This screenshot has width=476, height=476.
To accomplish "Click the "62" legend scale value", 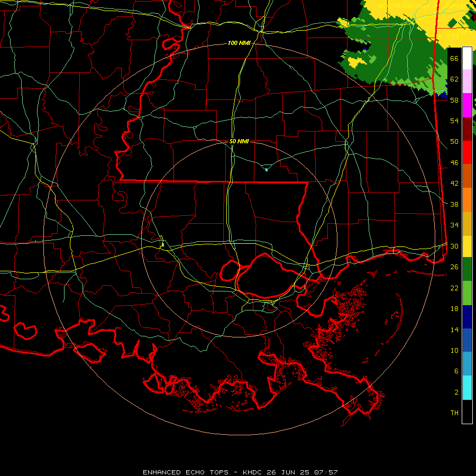I will tap(454, 79).
